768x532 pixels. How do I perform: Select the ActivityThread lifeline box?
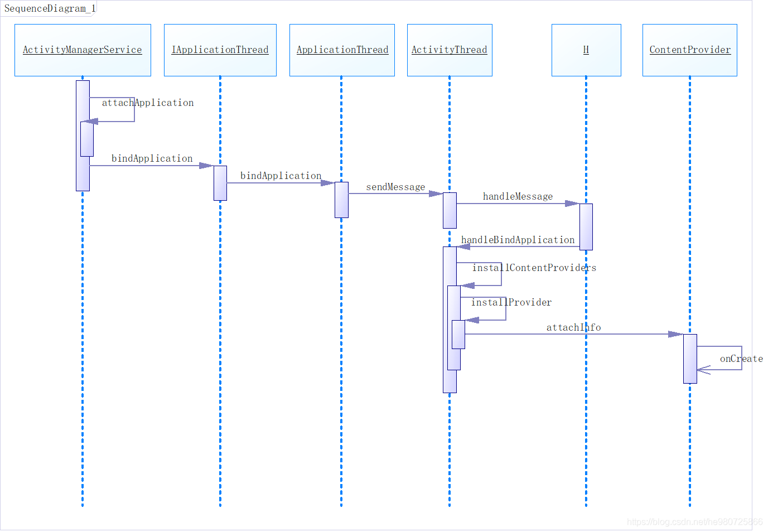[450, 50]
